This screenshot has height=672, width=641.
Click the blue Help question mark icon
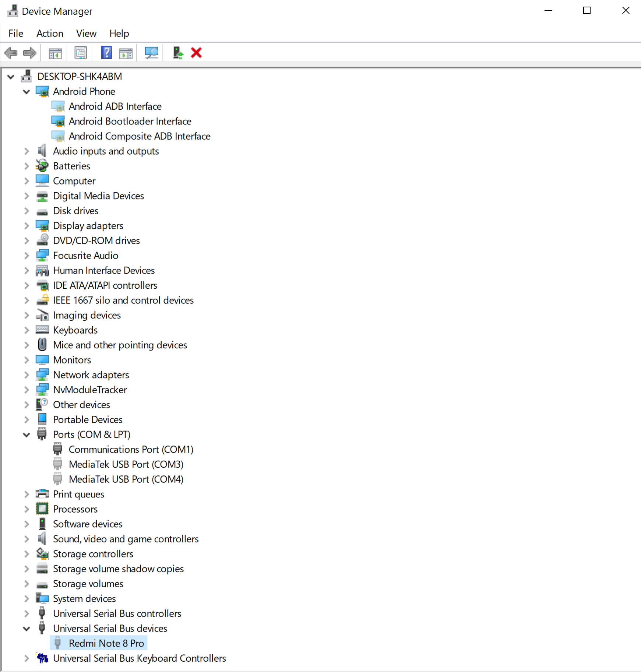click(106, 53)
